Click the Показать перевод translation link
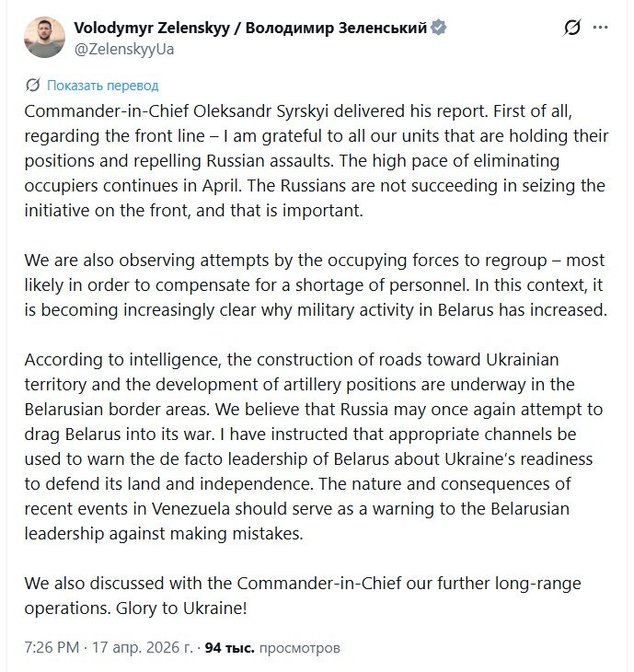Screen dimensions: 634x672 102,86
